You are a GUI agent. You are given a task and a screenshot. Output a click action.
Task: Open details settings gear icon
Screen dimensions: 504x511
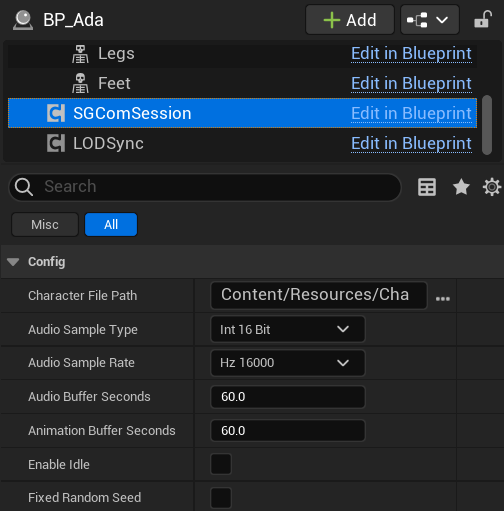coord(492,187)
